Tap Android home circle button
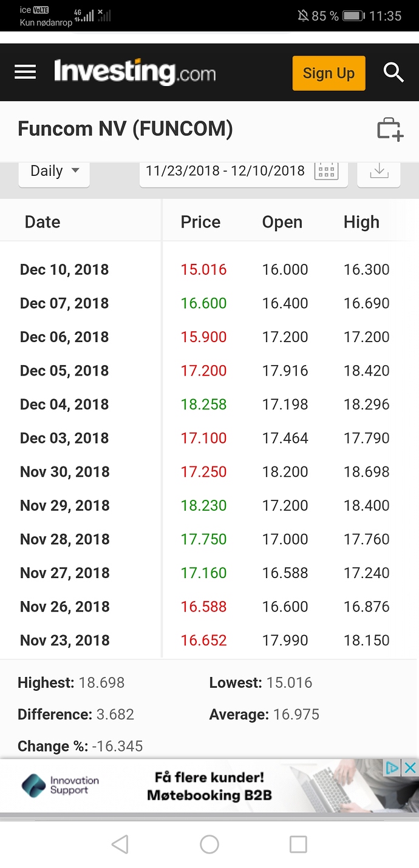This screenshot has width=419, height=868. (209, 844)
